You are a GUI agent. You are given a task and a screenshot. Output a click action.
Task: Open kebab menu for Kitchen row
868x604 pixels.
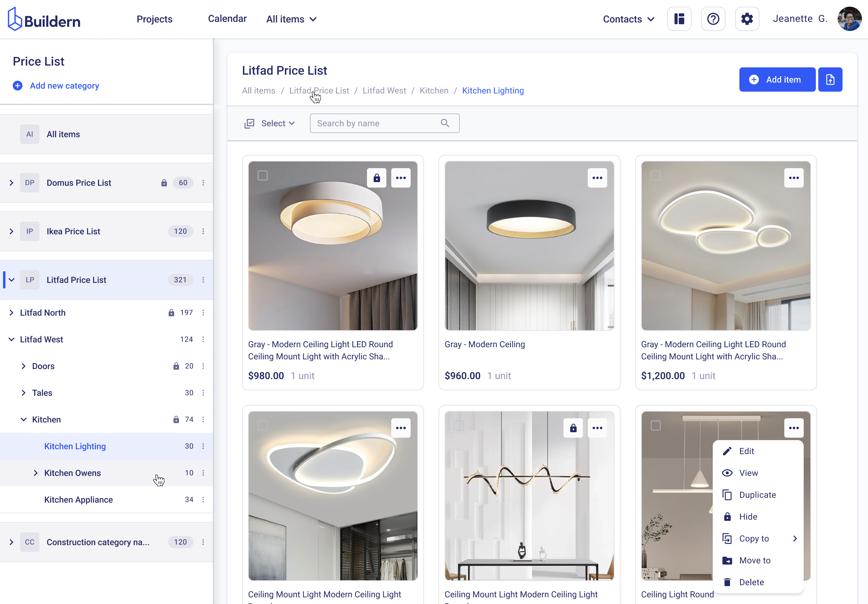203,419
